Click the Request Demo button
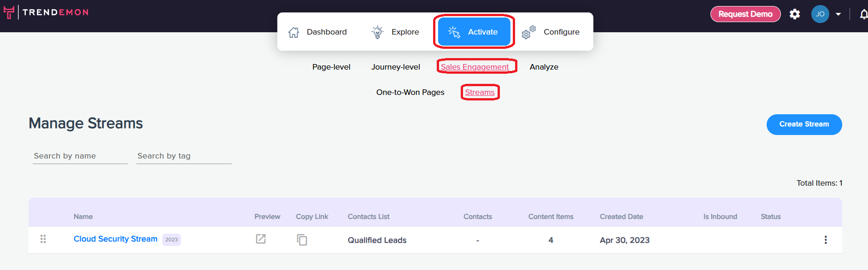The width and height of the screenshot is (868, 270). point(745,14)
